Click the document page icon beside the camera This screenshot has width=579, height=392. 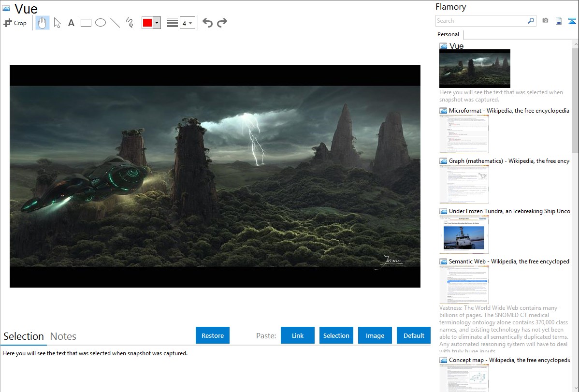point(559,21)
